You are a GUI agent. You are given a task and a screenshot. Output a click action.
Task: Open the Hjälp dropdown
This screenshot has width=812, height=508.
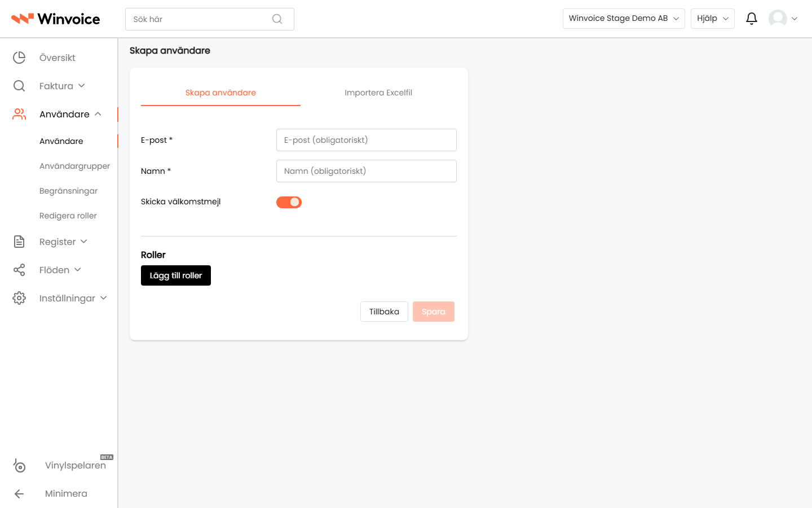pos(713,19)
